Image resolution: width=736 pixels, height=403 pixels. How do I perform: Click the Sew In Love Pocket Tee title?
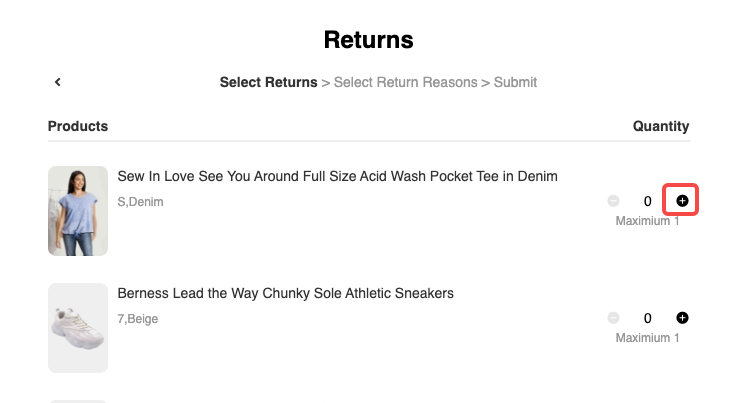coord(337,176)
